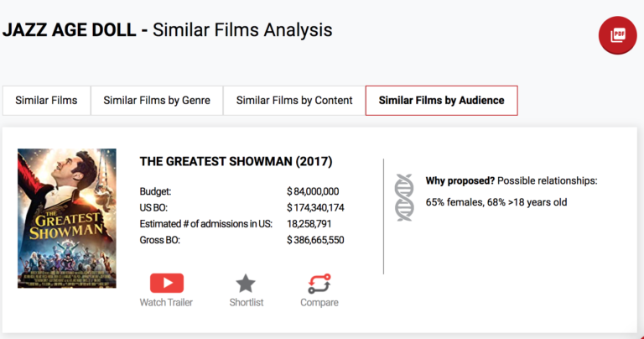Click the Budget value $84,000,000
Viewport: 644px width, 339px height.
click(313, 191)
